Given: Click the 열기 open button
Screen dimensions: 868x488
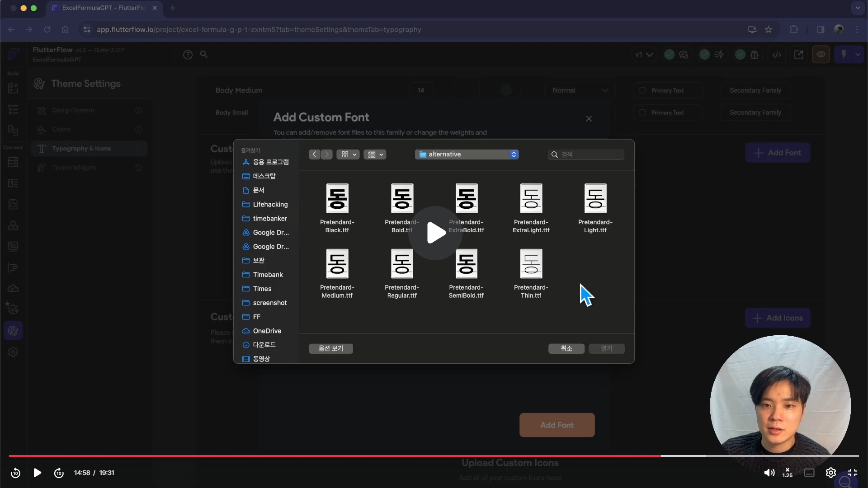Looking at the screenshot, I should coord(607,348).
